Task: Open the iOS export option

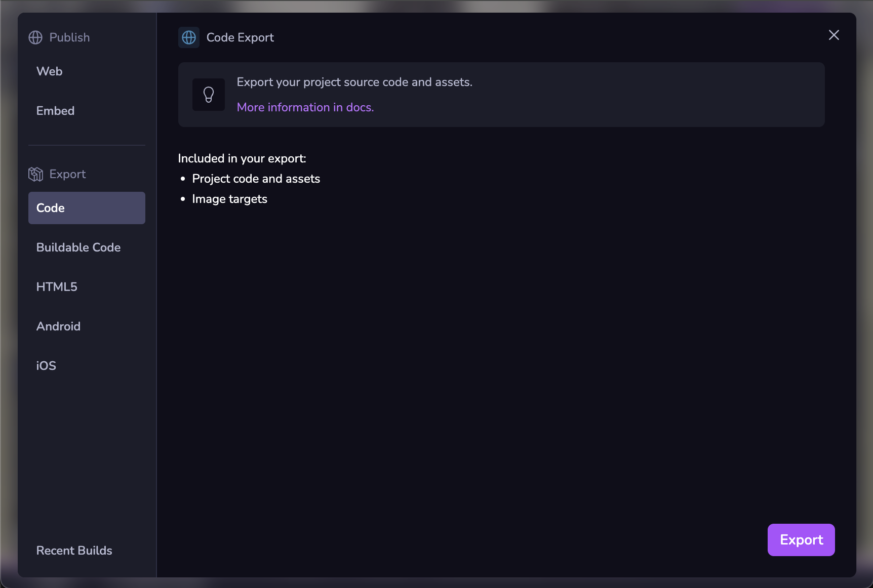Action: pyautogui.click(x=46, y=366)
